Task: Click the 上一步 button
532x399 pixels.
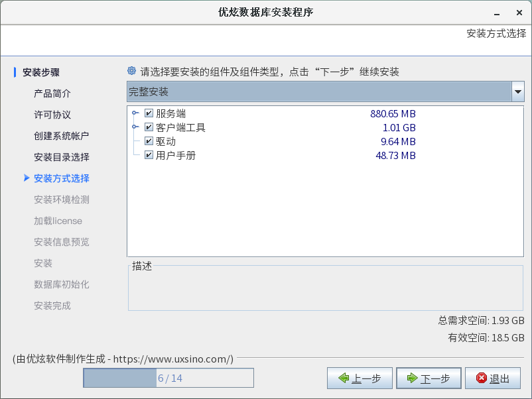Action: (360, 378)
